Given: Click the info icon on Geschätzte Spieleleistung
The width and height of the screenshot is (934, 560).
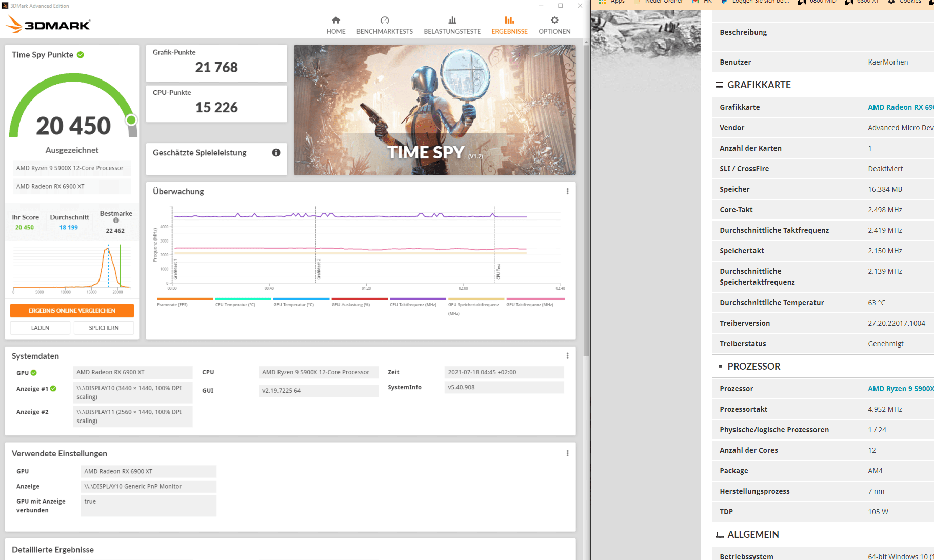Looking at the screenshot, I should [x=276, y=153].
